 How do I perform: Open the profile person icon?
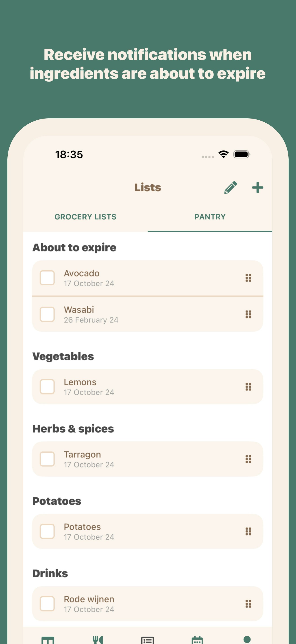tap(247, 640)
